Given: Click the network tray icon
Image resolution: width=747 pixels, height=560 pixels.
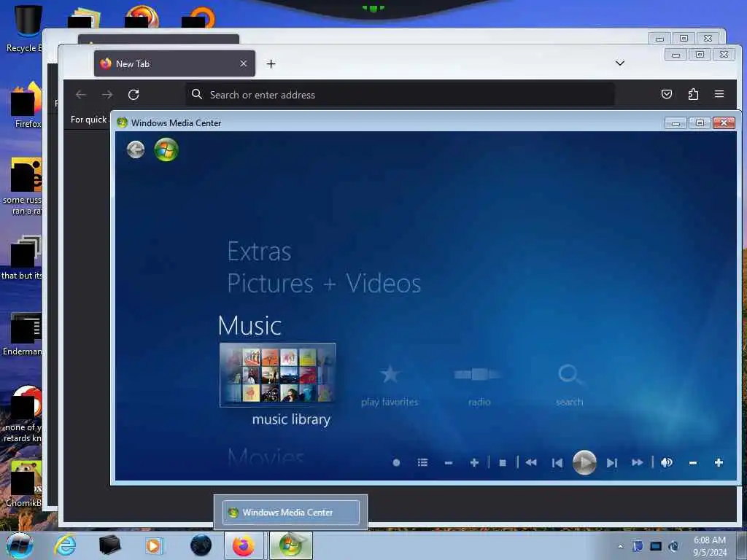Looking at the screenshot, I should (656, 546).
